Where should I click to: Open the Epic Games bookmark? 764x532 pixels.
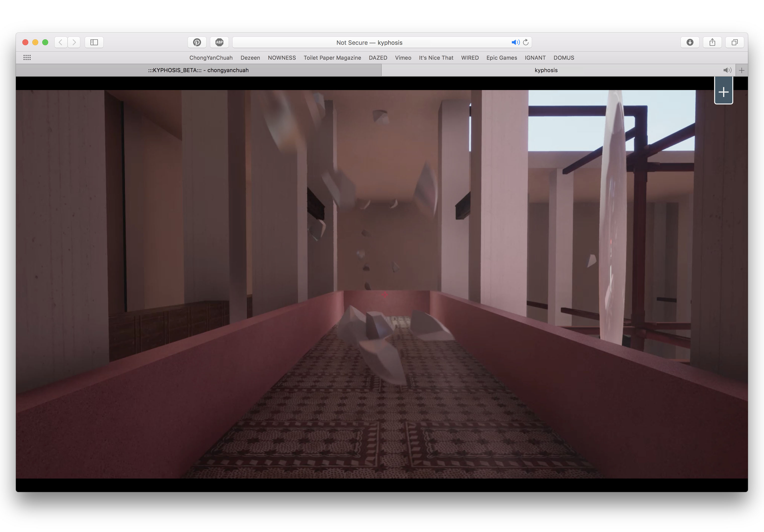click(502, 57)
